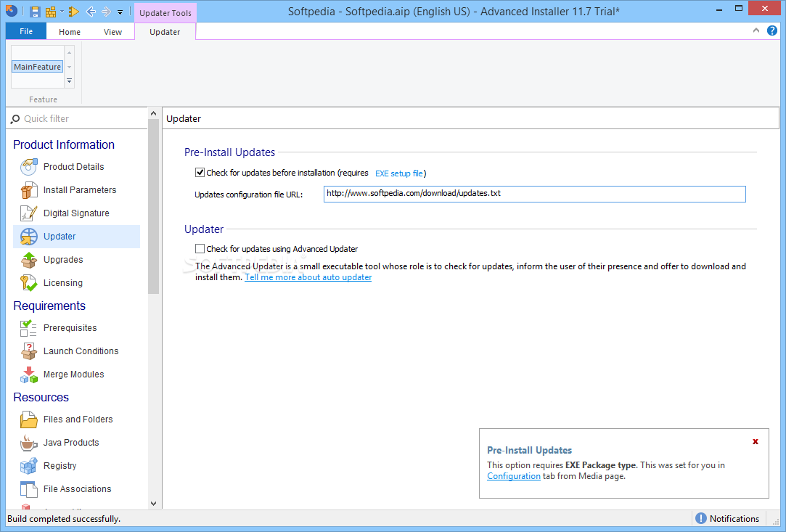Screen dimensions: 786x532
Task: Click the Notifications exclamation icon
Action: point(701,518)
